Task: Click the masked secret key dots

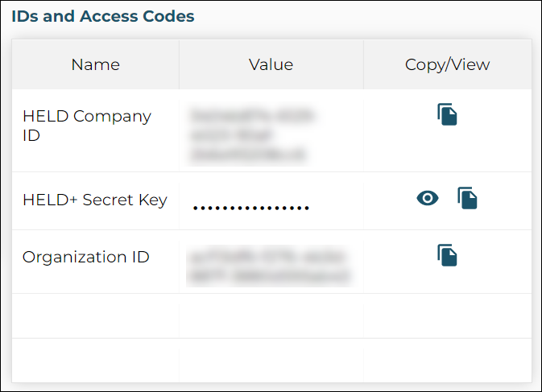Action: pyautogui.click(x=251, y=208)
